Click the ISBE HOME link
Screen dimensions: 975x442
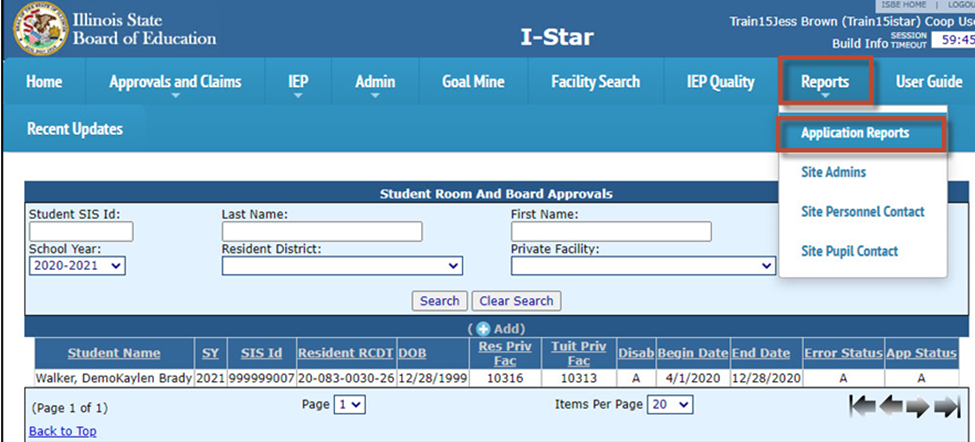pos(903,4)
